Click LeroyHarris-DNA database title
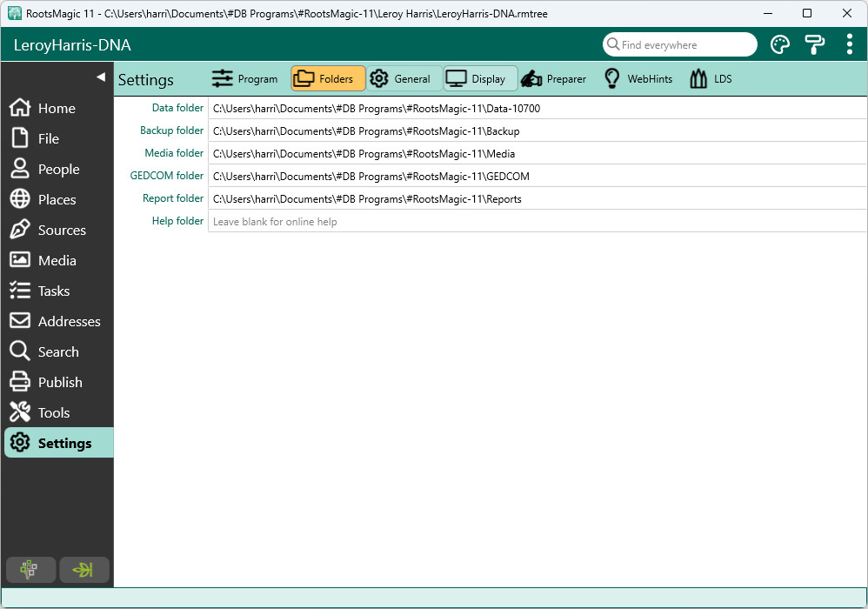The image size is (868, 609). (72, 45)
